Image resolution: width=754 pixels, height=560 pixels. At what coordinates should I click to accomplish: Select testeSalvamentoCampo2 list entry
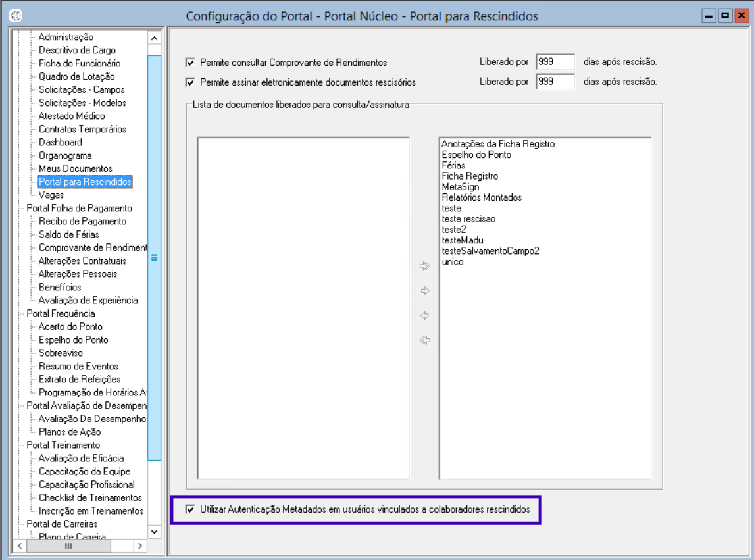490,251
